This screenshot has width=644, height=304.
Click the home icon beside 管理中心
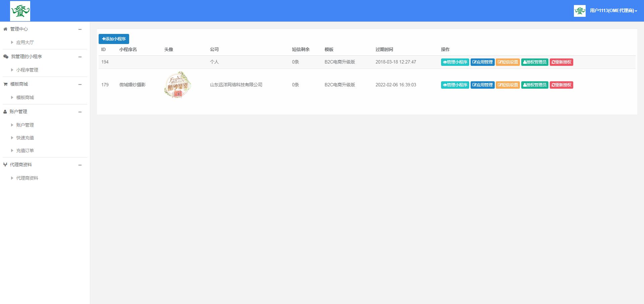pos(5,29)
